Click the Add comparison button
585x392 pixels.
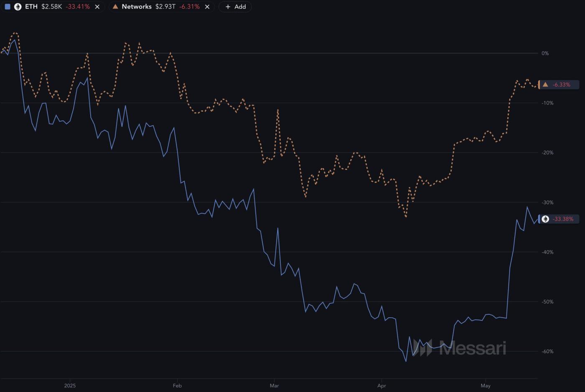pyautogui.click(x=235, y=7)
